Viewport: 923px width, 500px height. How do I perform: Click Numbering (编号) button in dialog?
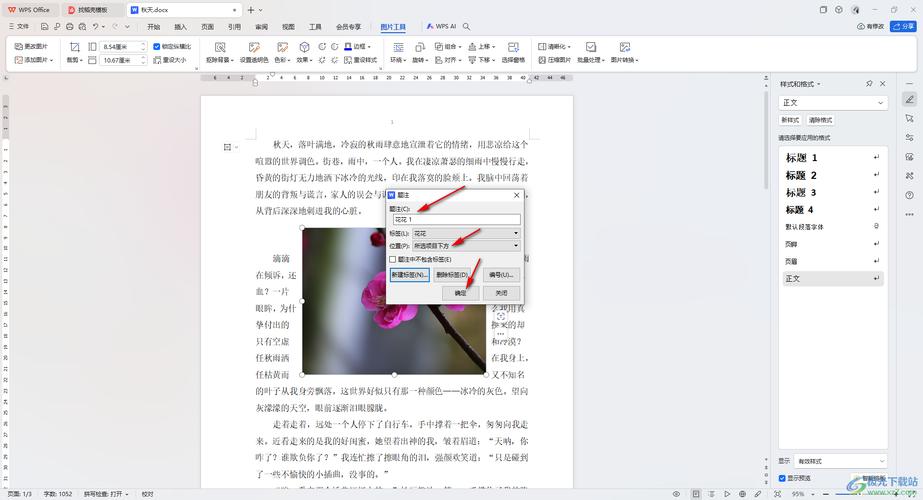(501, 275)
